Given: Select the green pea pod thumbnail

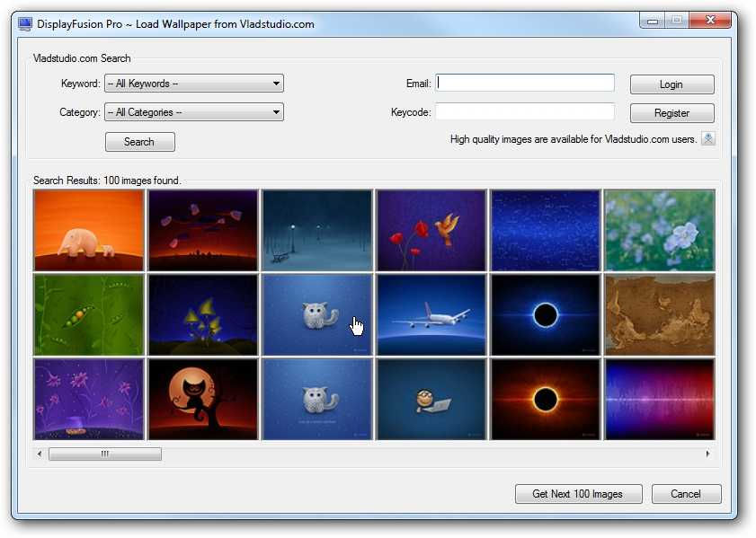Looking at the screenshot, I should click(89, 314).
